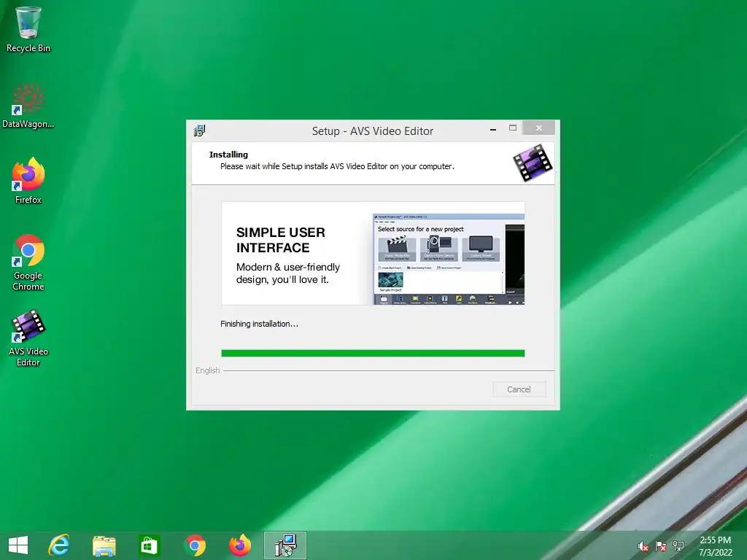Image resolution: width=747 pixels, height=560 pixels.
Task: Click the AVS editor screenshot preview image
Action: (449, 259)
